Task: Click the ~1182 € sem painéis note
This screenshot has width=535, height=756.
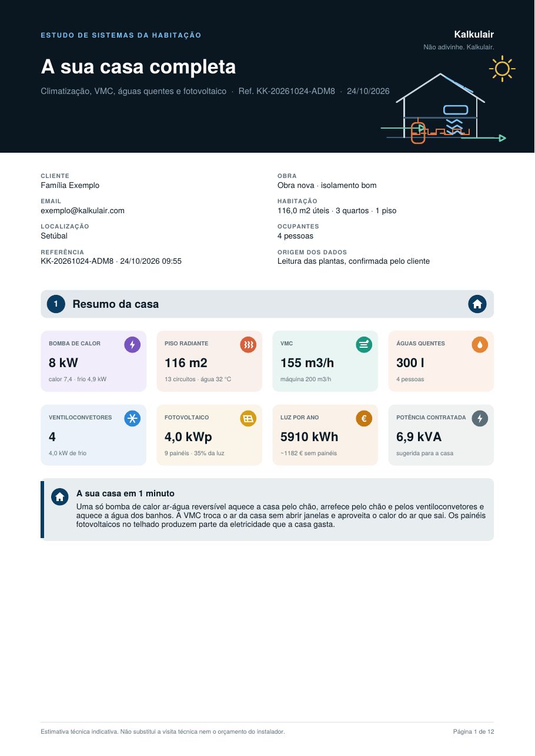Action: pyautogui.click(x=309, y=453)
